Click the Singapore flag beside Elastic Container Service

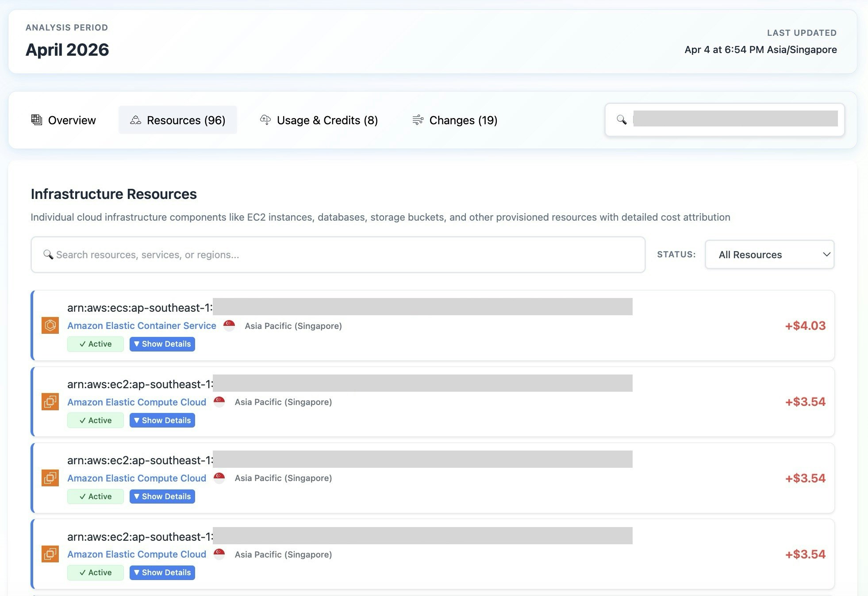[229, 325]
